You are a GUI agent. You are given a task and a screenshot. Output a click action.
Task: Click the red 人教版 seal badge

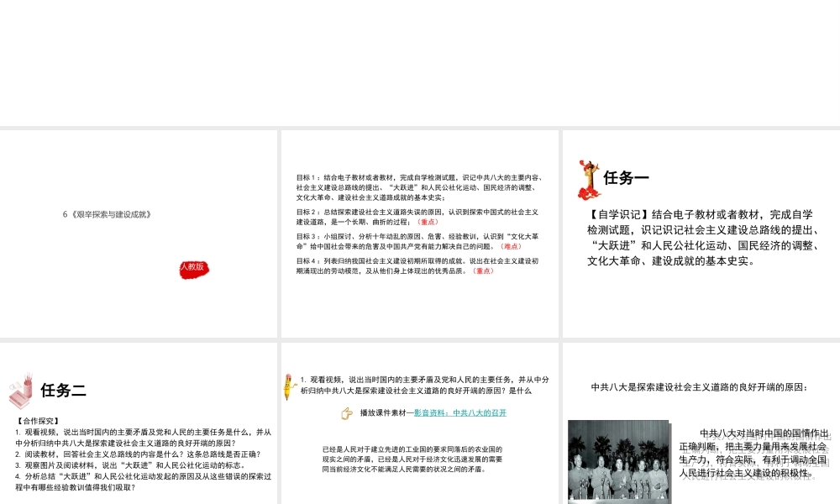194,268
